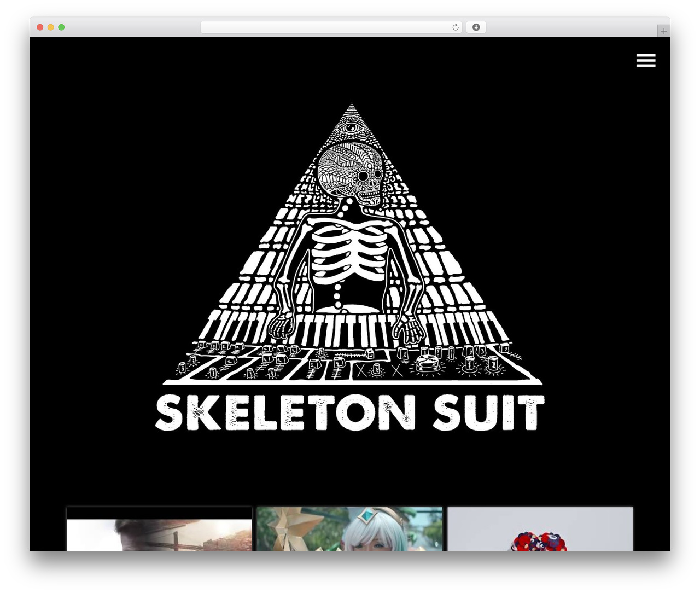Close the browser window using the red button

pos(40,27)
